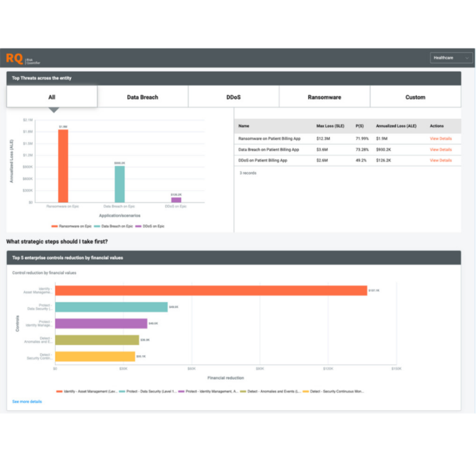Screen dimensions: 476x476
Task: Switch to the Ransomware tab
Action: pyautogui.click(x=324, y=97)
